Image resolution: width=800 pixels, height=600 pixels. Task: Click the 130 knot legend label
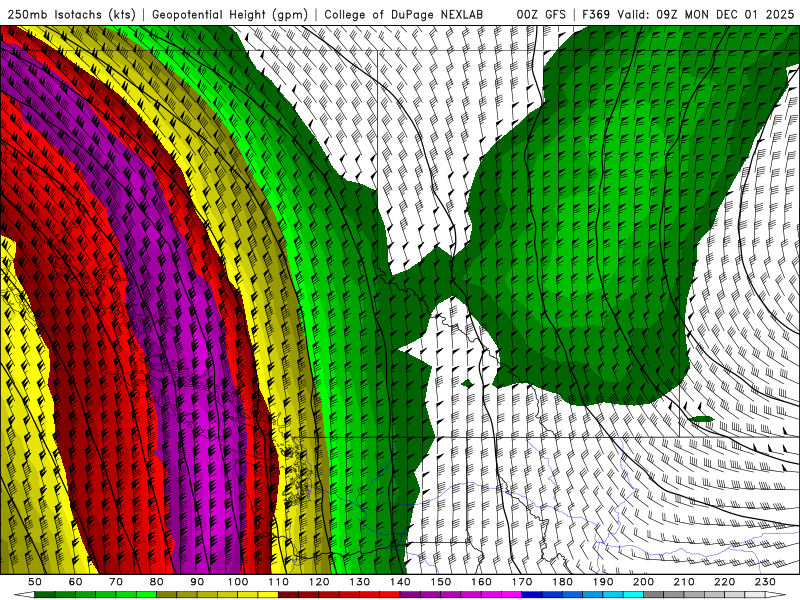[x=359, y=582]
